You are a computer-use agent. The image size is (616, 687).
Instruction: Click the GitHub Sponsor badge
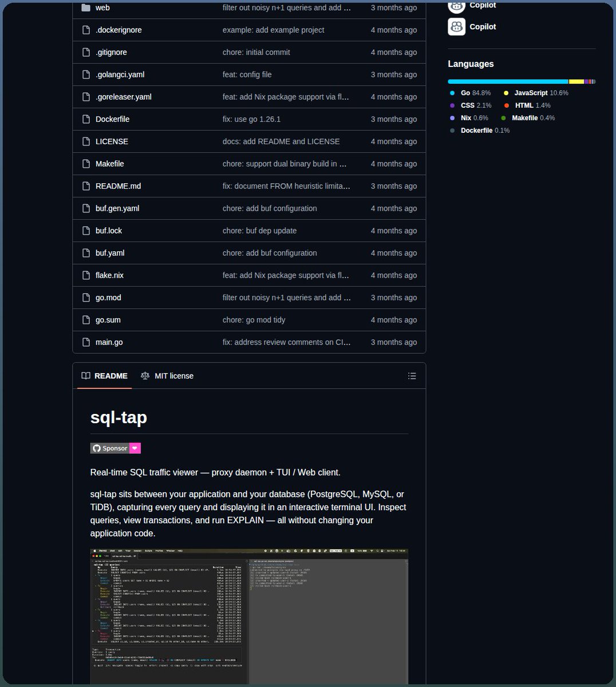click(116, 448)
